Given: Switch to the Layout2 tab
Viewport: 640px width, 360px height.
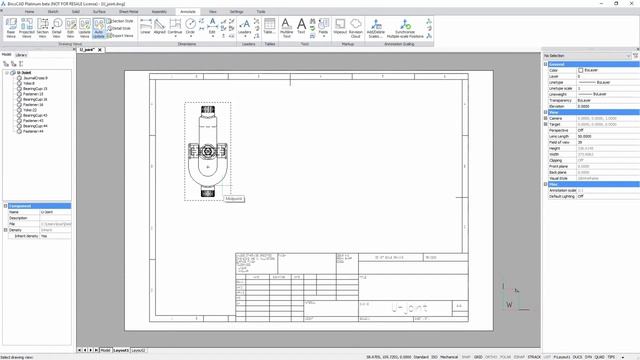Looking at the screenshot, I should pyautogui.click(x=138, y=350).
